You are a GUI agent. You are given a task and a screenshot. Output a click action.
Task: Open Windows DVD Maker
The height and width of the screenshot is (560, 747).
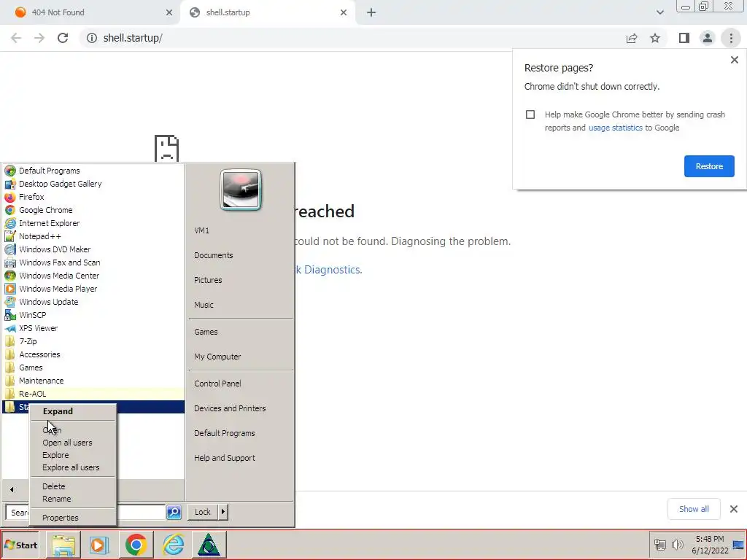tap(93, 249)
